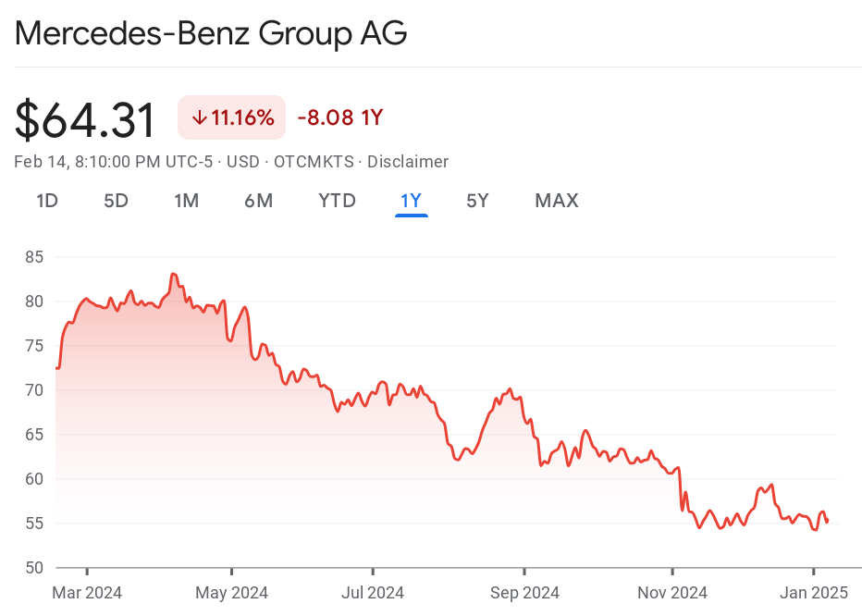Click the chart's highest peak near 83

[173, 274]
